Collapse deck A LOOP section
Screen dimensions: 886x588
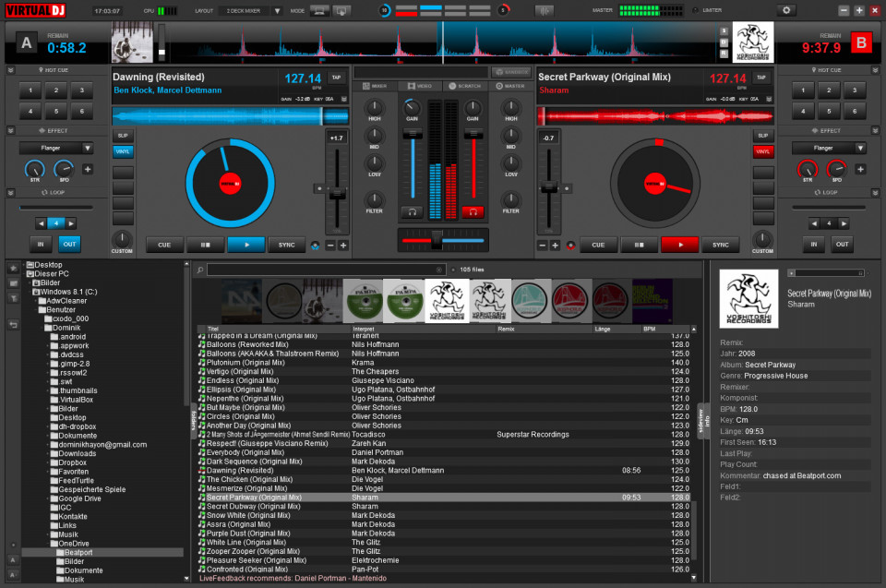[x=11, y=193]
